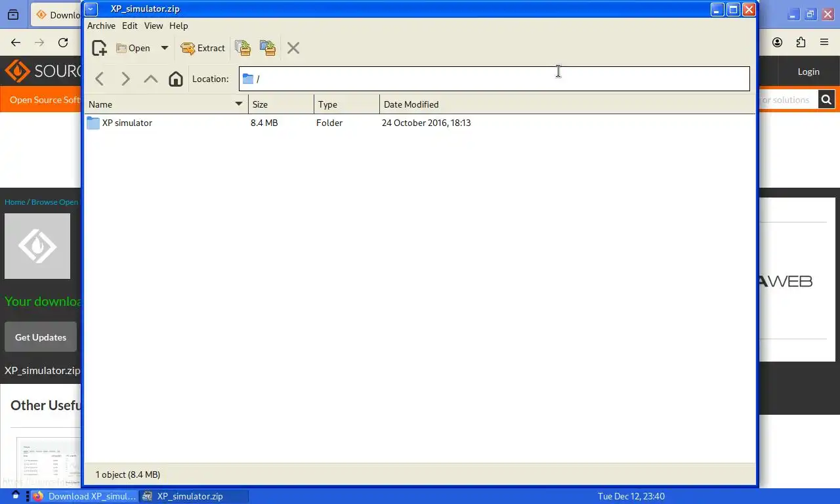The image size is (840, 504).
Task: Click the Login link in browser page
Action: click(808, 72)
